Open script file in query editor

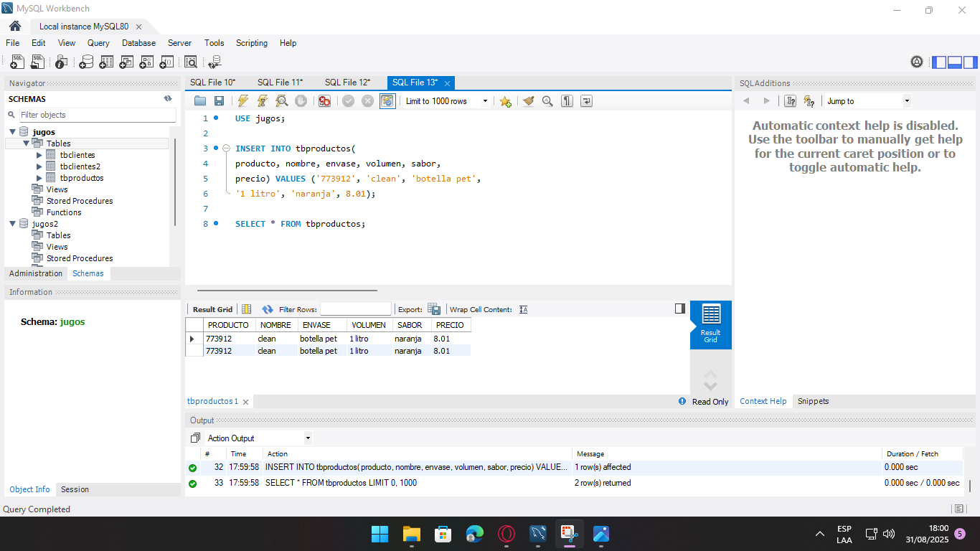pyautogui.click(x=200, y=101)
